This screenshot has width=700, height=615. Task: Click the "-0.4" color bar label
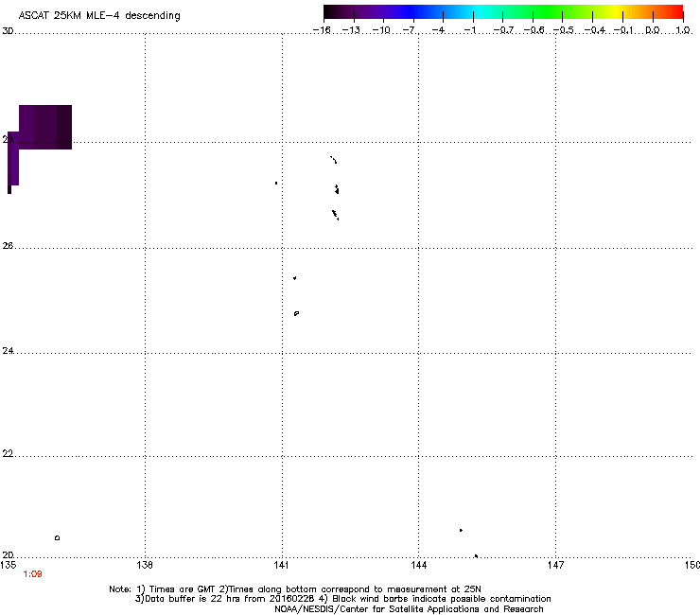595,30
